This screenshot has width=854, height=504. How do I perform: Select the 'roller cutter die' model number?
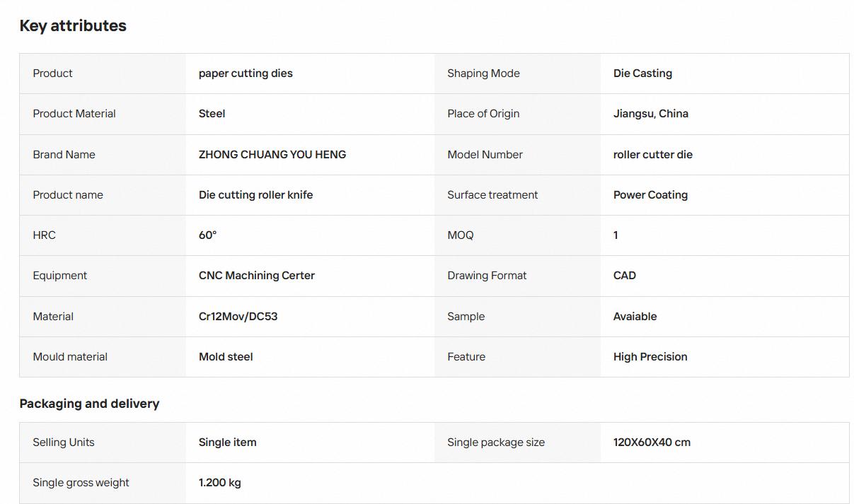pos(653,154)
